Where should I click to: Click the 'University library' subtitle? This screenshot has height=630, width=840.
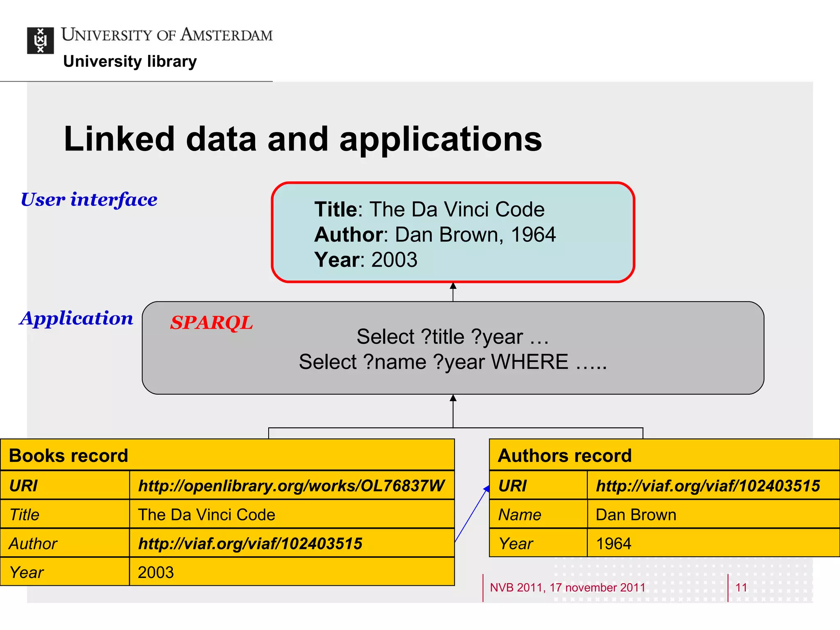point(130,62)
